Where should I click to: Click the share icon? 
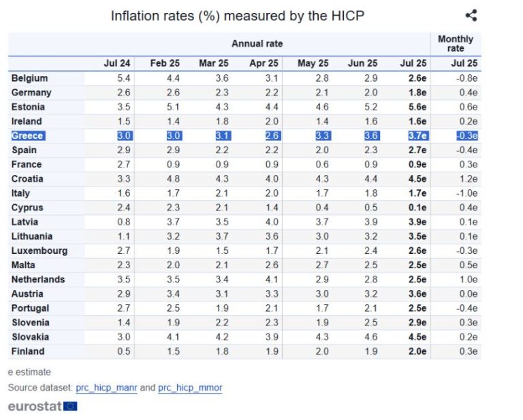471,16
